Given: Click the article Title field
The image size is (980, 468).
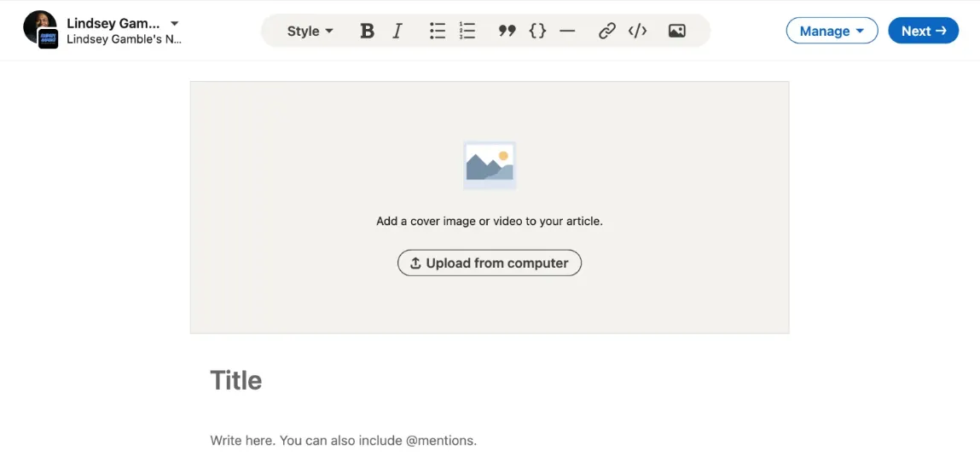Looking at the screenshot, I should (x=236, y=380).
